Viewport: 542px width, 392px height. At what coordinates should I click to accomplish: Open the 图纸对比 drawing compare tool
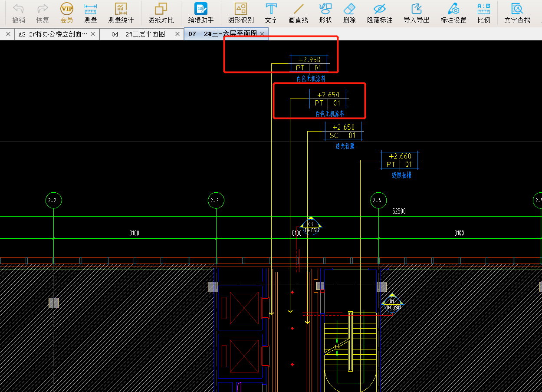tap(161, 9)
